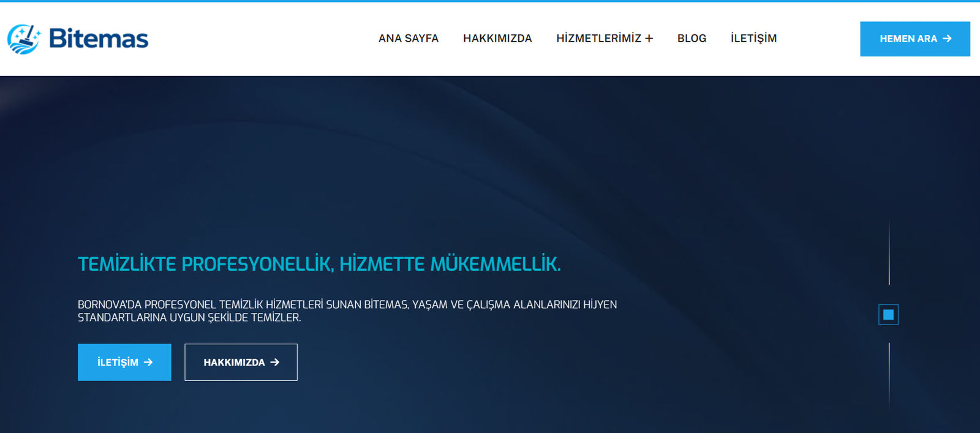Expand the plus sign beside HİZMETLERİMİZ
This screenshot has width=980, height=433.
pos(649,39)
